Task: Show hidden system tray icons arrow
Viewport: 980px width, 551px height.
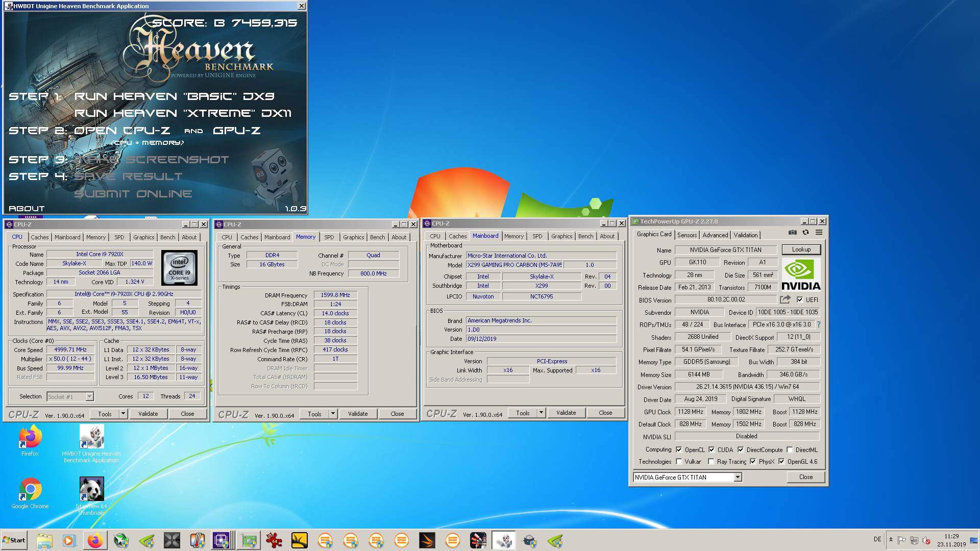Action: coord(891,540)
